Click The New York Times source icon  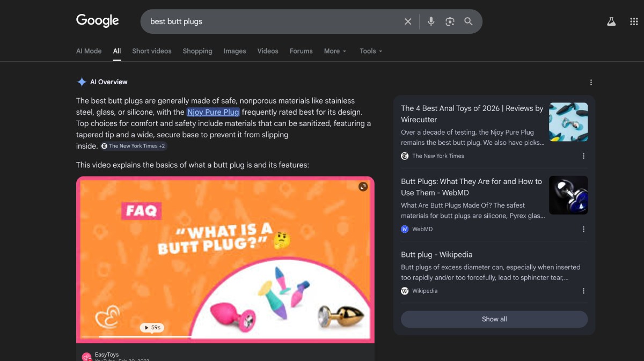coord(405,156)
